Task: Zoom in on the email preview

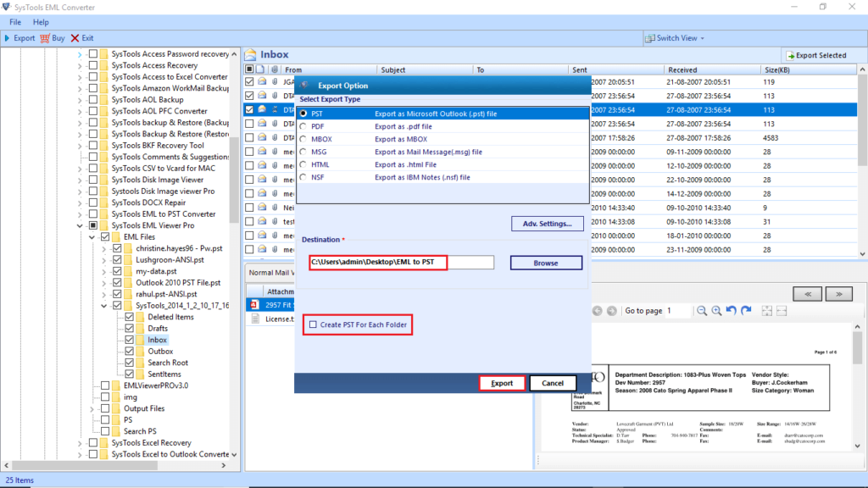Action: 716,311
